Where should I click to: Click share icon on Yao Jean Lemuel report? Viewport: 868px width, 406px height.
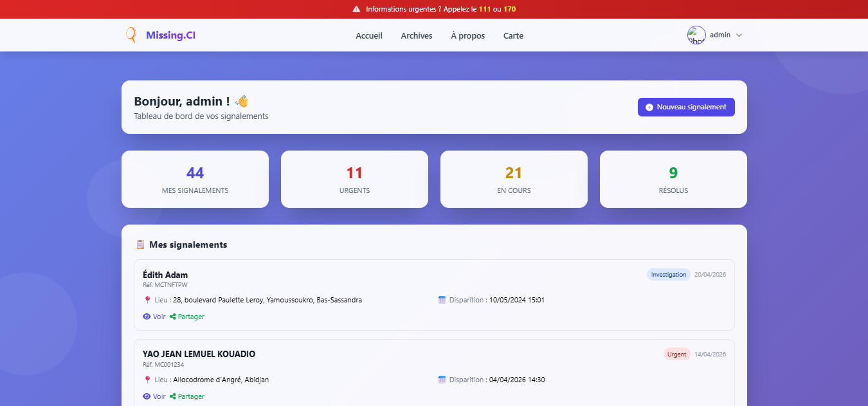(x=172, y=396)
